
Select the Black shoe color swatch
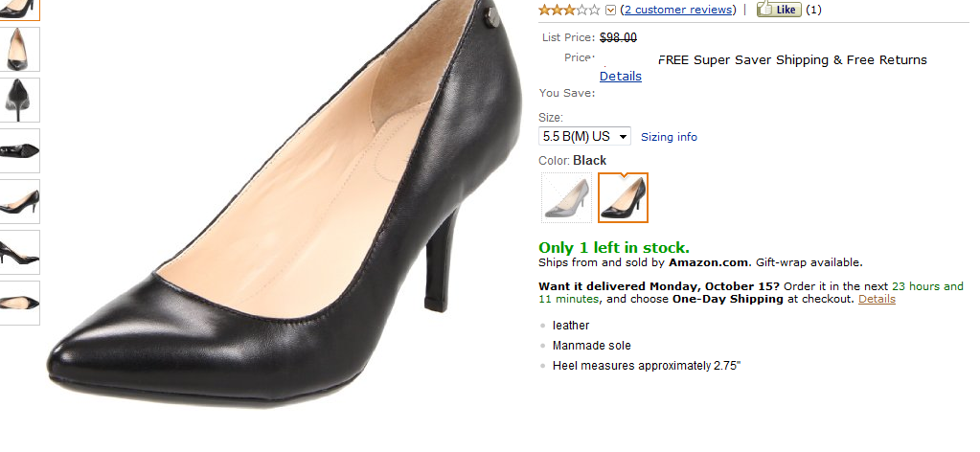pos(624,197)
